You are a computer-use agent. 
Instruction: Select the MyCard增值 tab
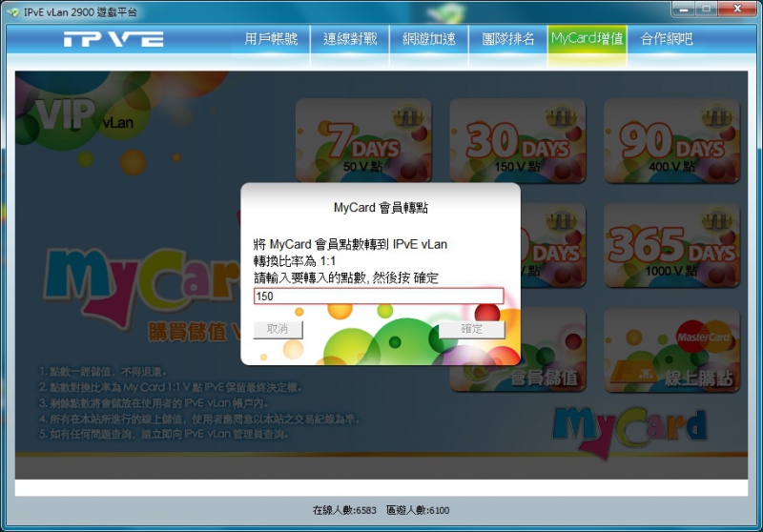587,39
